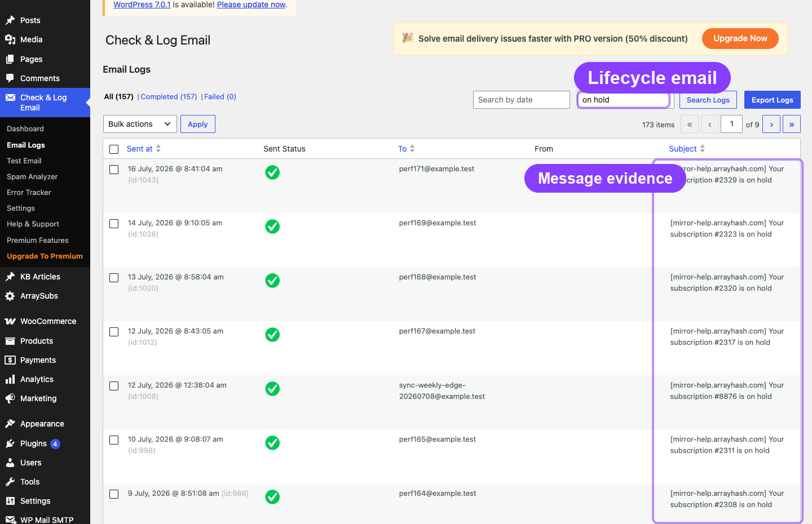This screenshot has width=812, height=524.
Task: Open Pages via its pages icon
Action: point(10,59)
